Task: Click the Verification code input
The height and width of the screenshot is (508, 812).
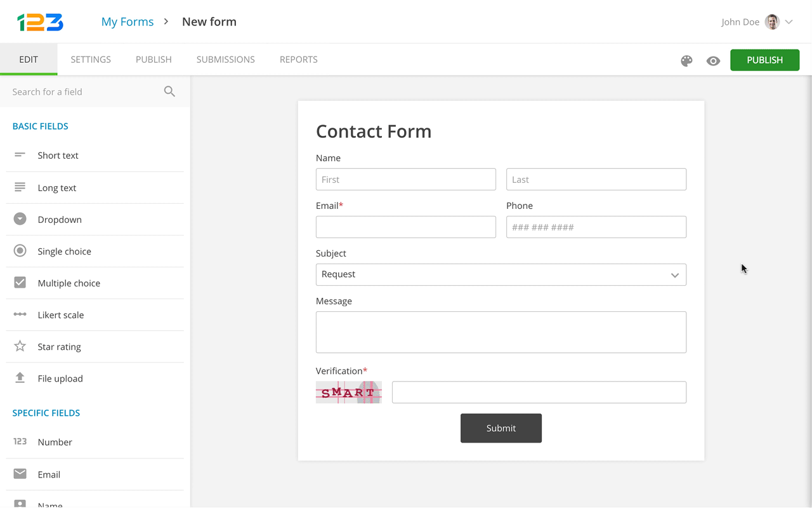Action: click(539, 392)
